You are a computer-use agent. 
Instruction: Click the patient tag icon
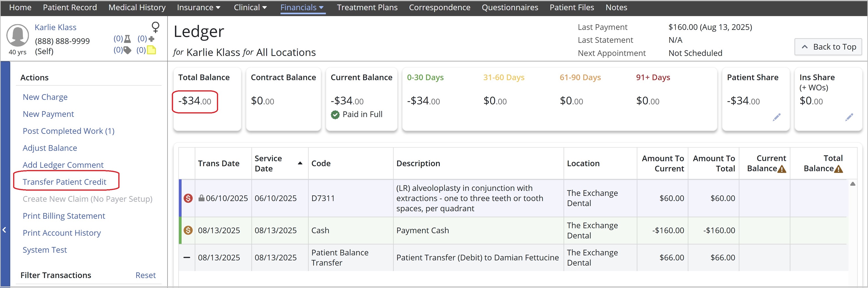(x=127, y=50)
